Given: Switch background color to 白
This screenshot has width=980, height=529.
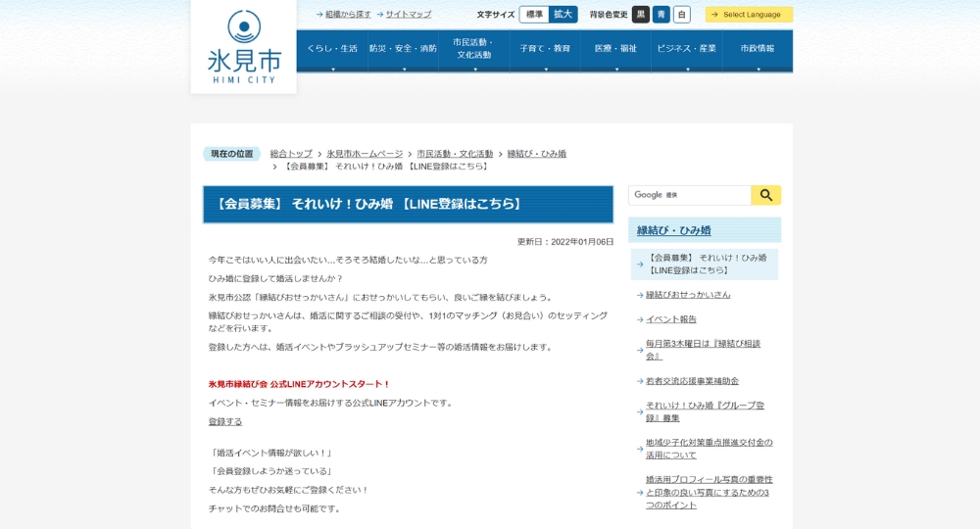Looking at the screenshot, I should 682,15.
